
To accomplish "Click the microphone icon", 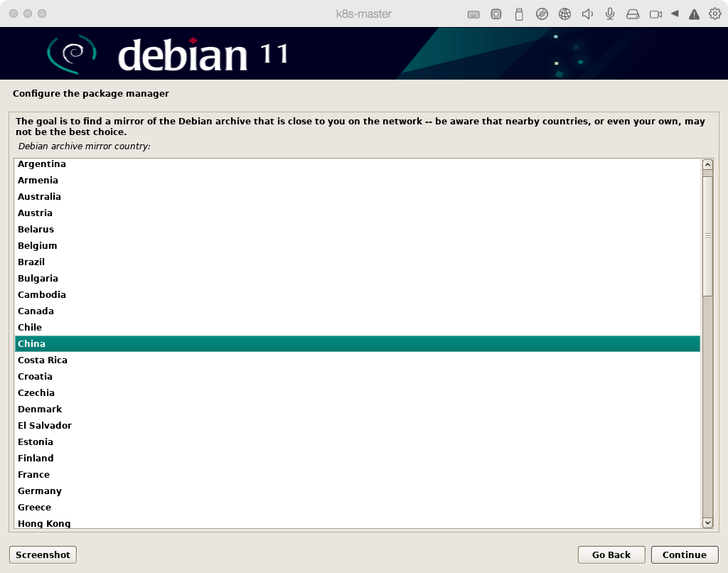I will [610, 14].
